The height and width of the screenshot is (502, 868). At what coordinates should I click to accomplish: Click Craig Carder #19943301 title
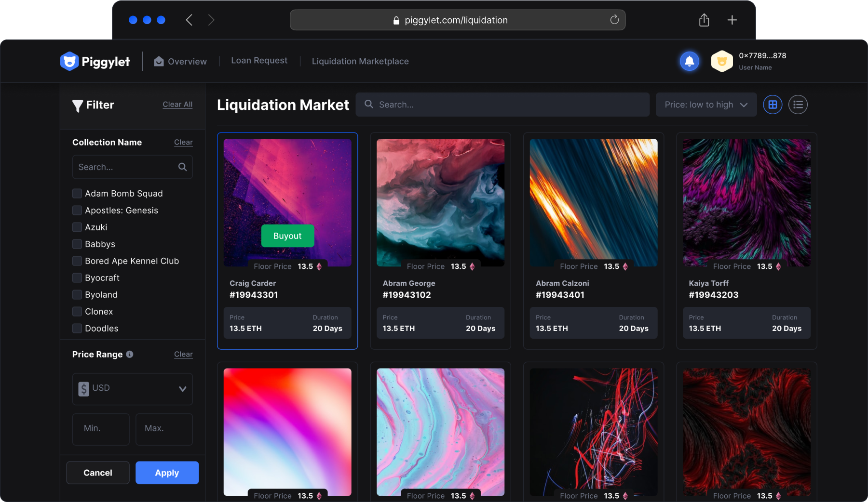pos(254,289)
